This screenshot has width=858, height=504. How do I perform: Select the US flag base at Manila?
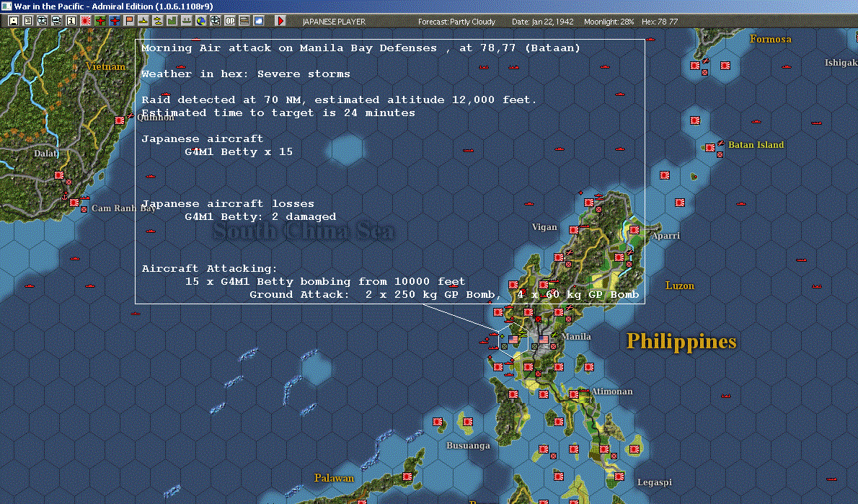click(x=544, y=340)
